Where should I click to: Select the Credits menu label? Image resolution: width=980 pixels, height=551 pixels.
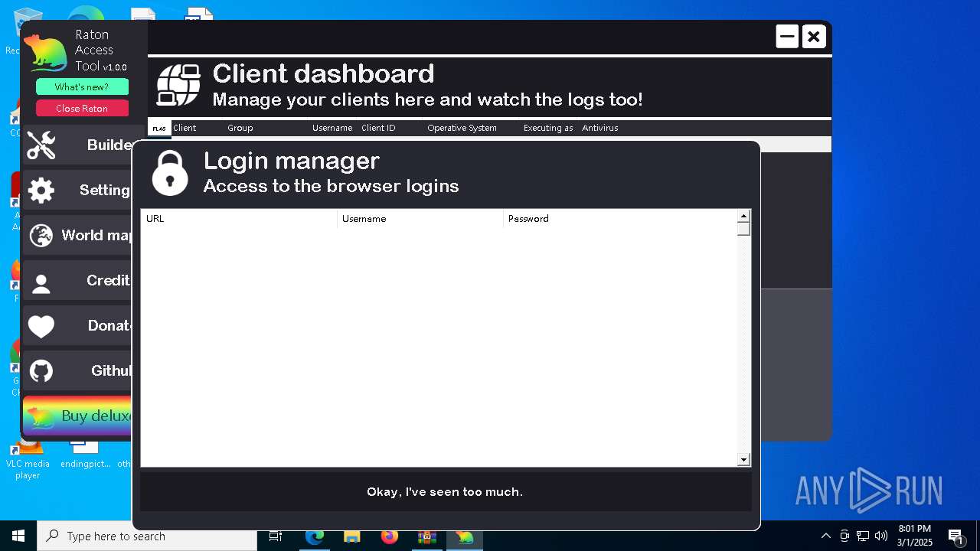click(x=109, y=280)
